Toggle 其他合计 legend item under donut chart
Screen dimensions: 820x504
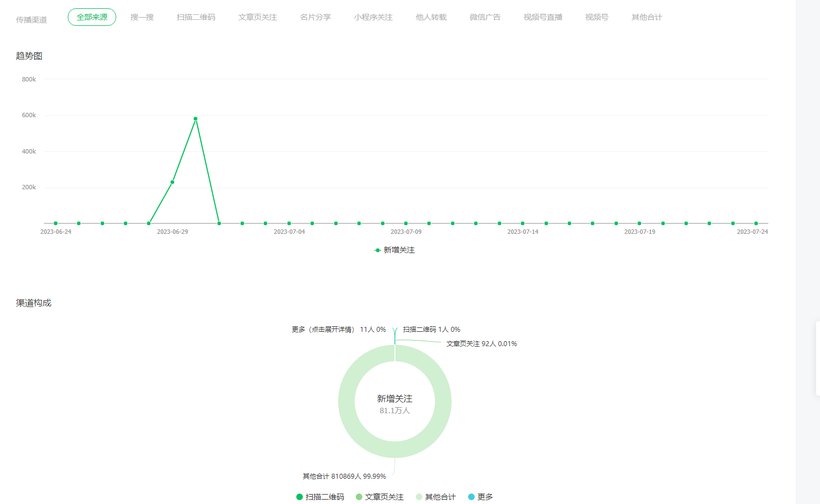pos(436,497)
